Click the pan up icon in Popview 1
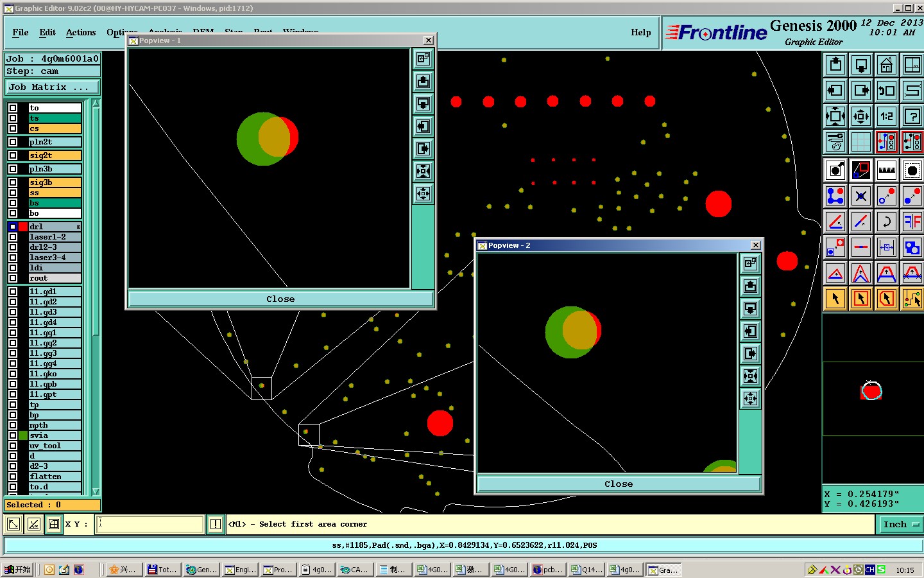Image resolution: width=924 pixels, height=578 pixels. click(x=423, y=82)
